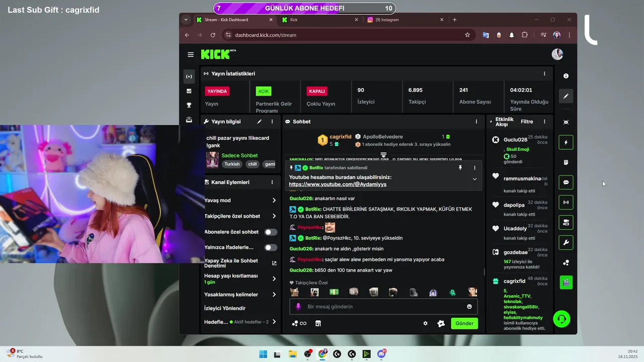
Task: Open Yapay Zeka ile Sohbet Denetimi
Action: [240, 263]
